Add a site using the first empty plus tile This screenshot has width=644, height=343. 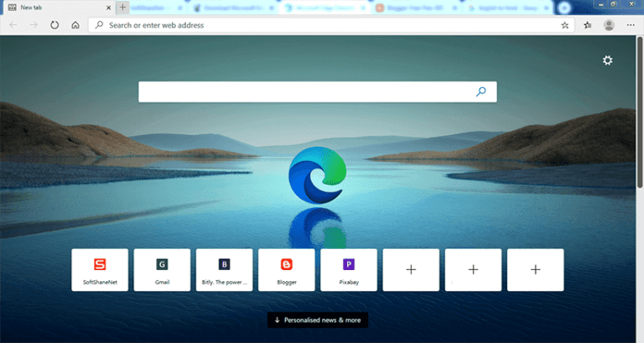click(x=411, y=270)
